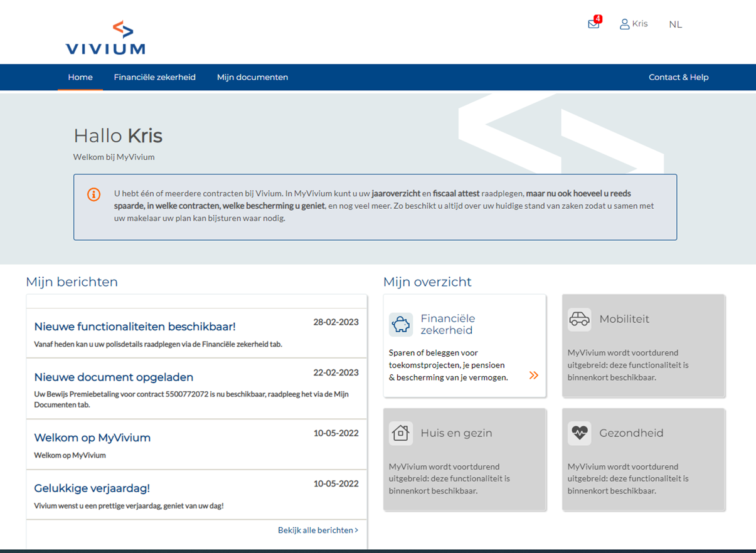Click the Vivium wenst u verjaardag text

tap(129, 506)
